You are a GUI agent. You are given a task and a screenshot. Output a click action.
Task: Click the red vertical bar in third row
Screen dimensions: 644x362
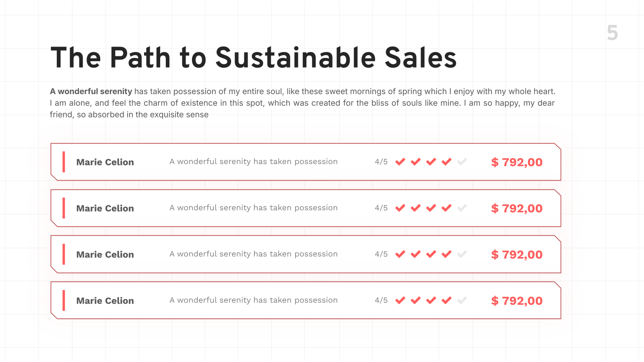(64, 254)
